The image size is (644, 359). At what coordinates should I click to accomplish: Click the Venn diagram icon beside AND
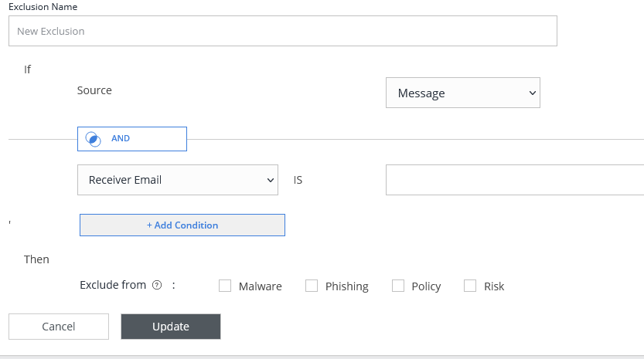(93, 139)
